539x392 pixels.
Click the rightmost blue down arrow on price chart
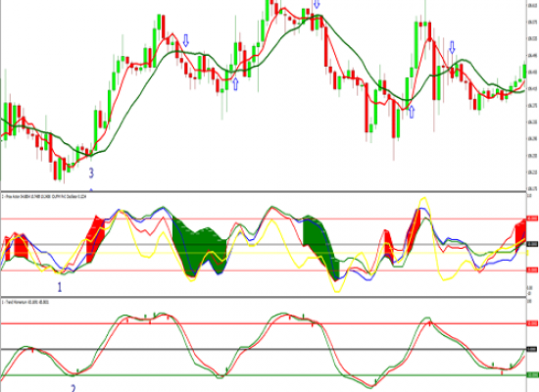(452, 47)
